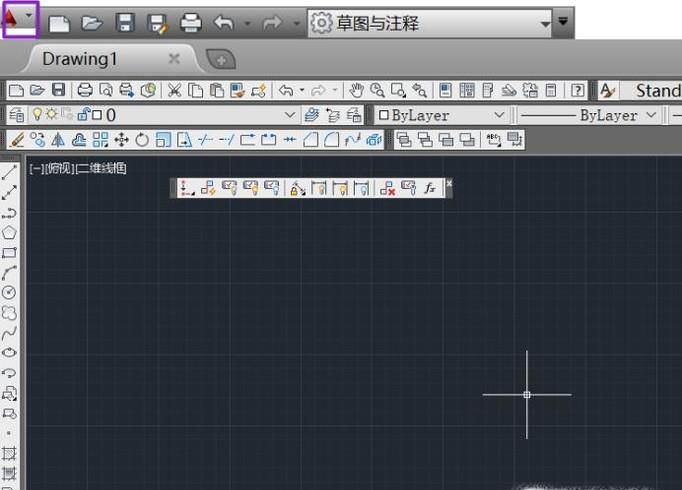
Task: Click the Text Style icon beside Standard
Action: [x=607, y=90]
